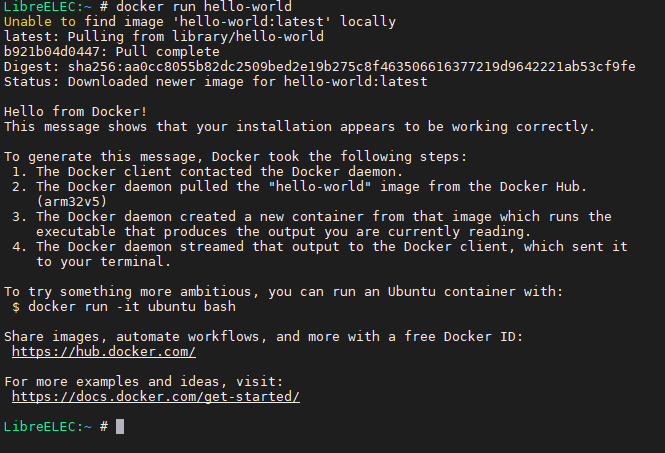Click the 'Hello from Docker!' line

tap(75, 112)
